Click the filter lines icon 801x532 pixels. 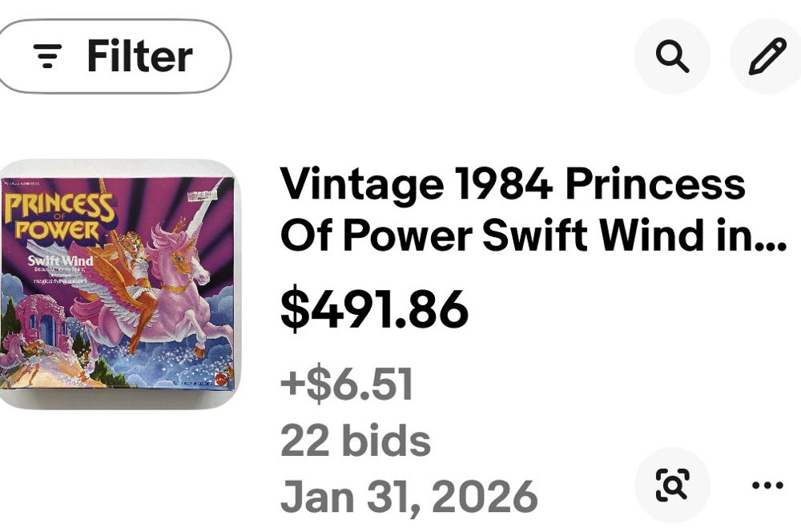pyautogui.click(x=48, y=57)
